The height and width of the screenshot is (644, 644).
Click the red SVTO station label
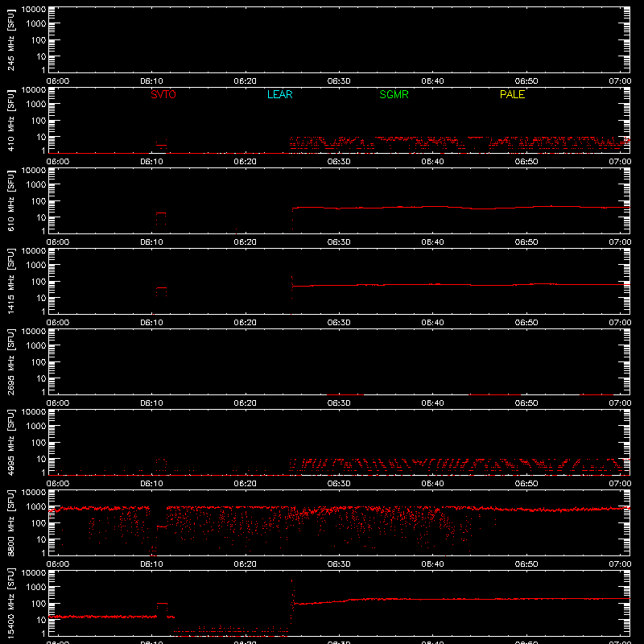click(163, 94)
